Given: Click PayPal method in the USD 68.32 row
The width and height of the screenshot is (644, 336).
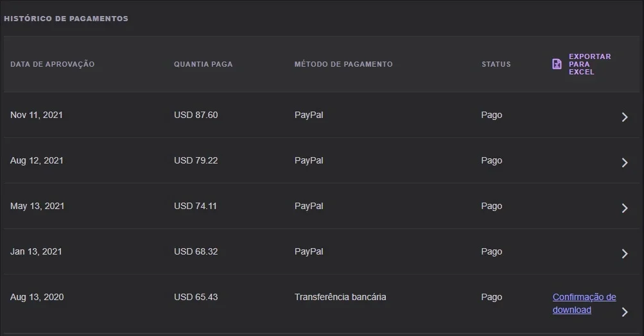Looking at the screenshot, I should coord(309,252).
